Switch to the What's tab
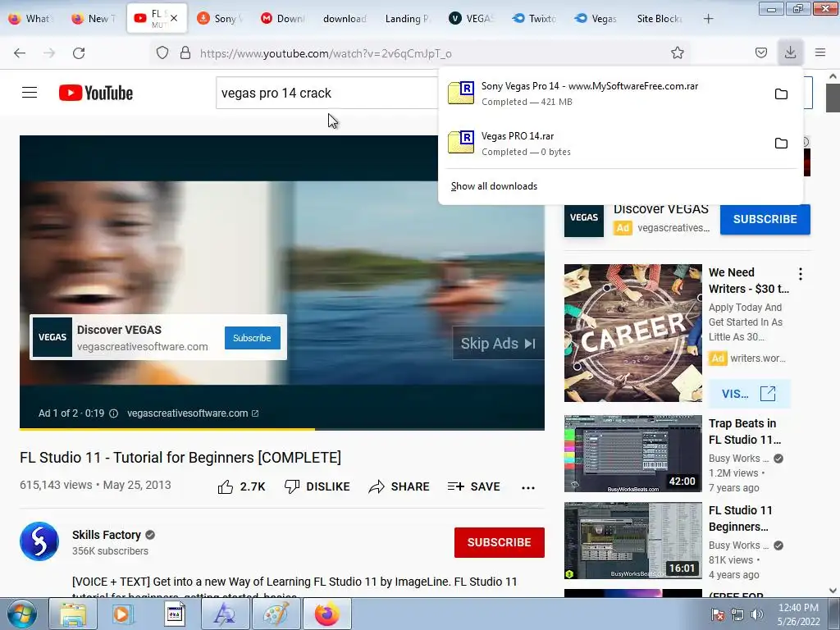Viewport: 840px width, 630px height. click(x=30, y=19)
